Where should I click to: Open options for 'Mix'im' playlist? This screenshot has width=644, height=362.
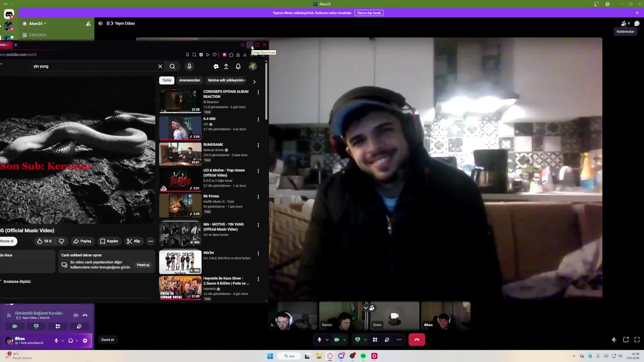pos(258,253)
